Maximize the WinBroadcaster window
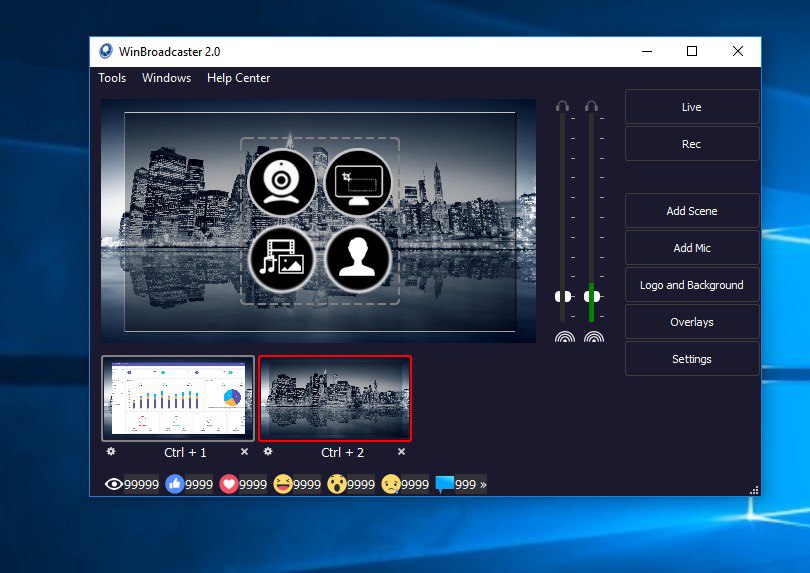Viewport: 810px width, 573px height. tap(692, 51)
